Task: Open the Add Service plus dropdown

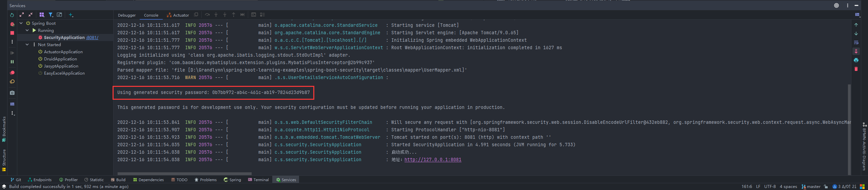Action: point(71,15)
